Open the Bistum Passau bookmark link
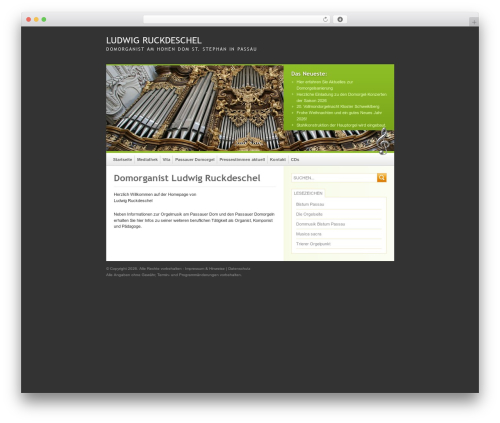This screenshot has height=423, width=500. point(310,204)
